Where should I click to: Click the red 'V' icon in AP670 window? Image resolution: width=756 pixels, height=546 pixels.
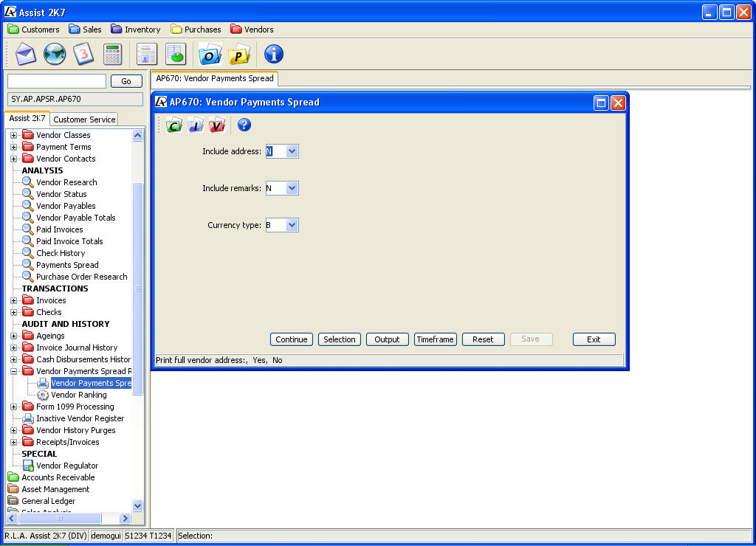217,125
